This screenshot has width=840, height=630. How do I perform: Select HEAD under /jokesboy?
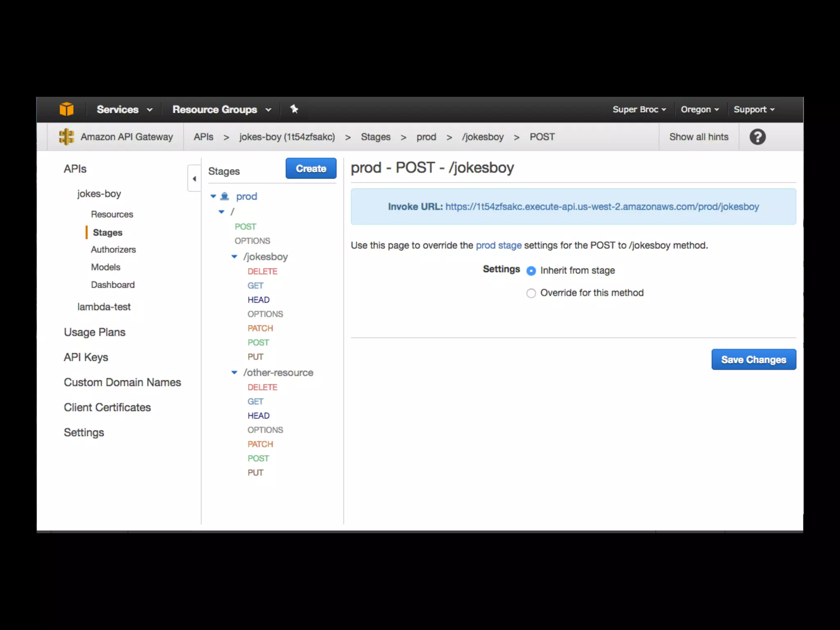[x=258, y=300]
